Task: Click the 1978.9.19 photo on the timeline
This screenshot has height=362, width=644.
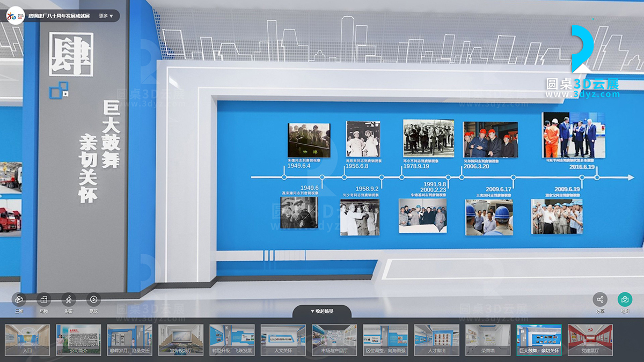Action: [x=428, y=138]
